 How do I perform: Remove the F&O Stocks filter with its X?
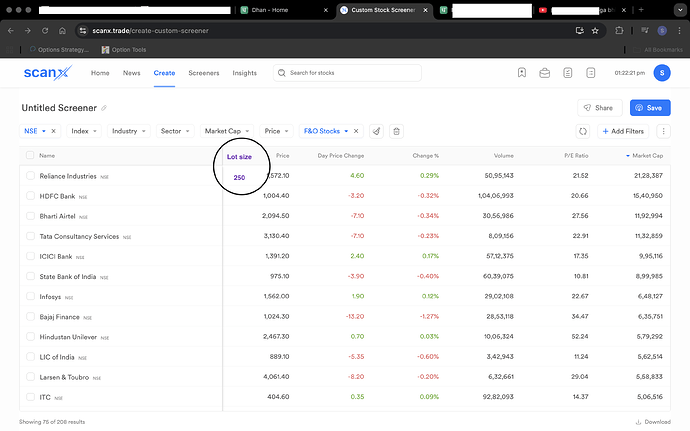coord(356,131)
